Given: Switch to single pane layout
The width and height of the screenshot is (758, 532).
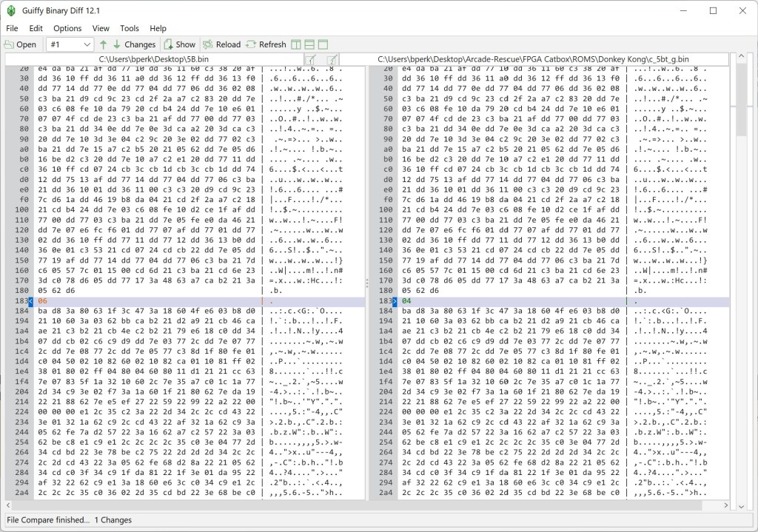Looking at the screenshot, I should pyautogui.click(x=323, y=44).
